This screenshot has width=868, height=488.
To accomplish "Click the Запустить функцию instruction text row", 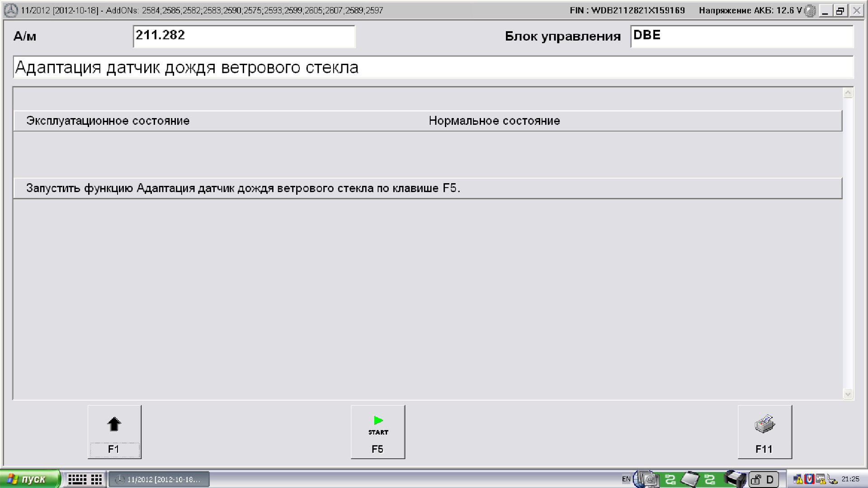I will click(428, 188).
